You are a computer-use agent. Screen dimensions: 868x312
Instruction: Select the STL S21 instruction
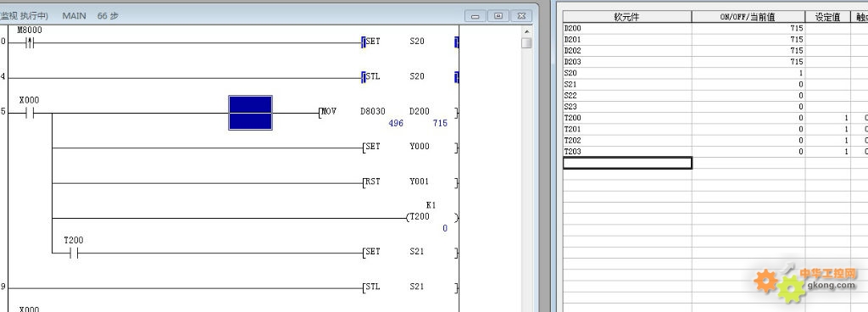409,287
